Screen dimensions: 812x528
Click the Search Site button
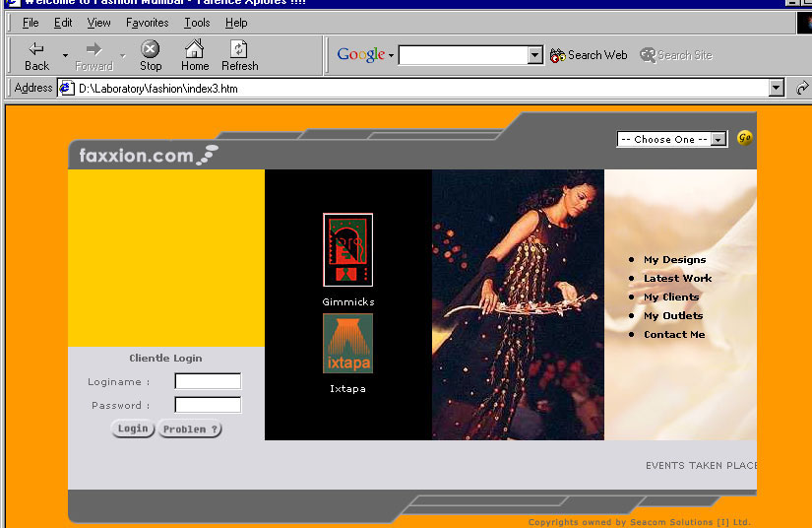click(x=676, y=55)
